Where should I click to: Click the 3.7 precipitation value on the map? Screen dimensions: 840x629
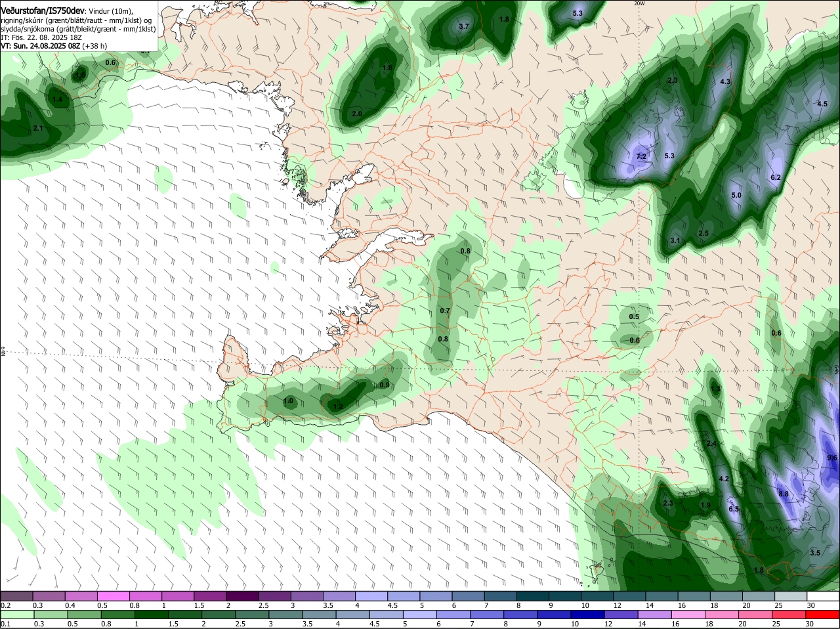click(x=463, y=26)
